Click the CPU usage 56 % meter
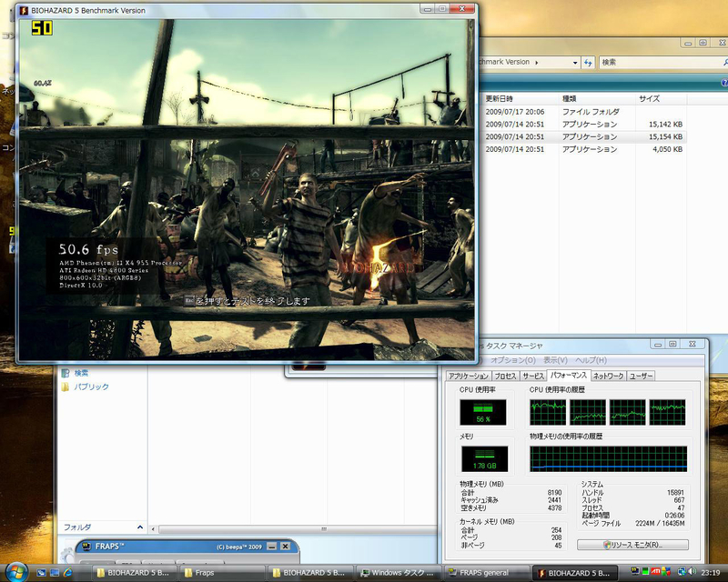 (x=483, y=412)
